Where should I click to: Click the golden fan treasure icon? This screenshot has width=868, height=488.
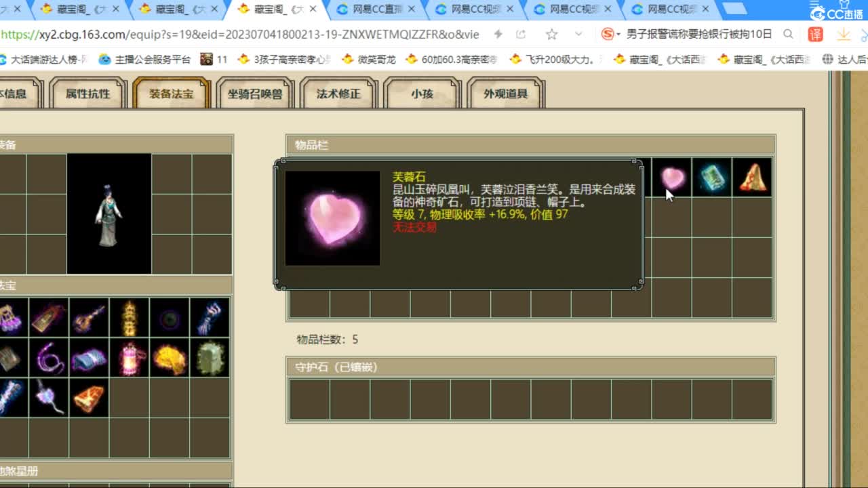pos(170,358)
